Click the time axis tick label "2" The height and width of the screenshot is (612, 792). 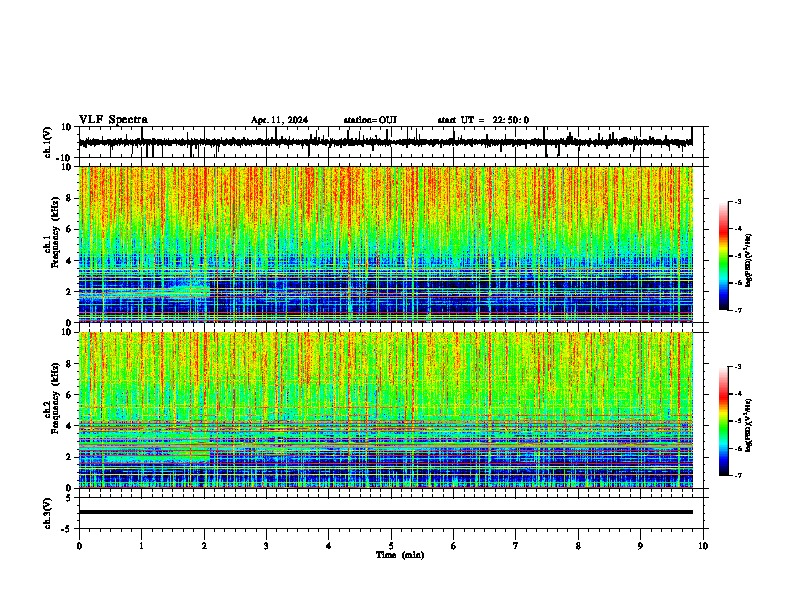coord(204,546)
